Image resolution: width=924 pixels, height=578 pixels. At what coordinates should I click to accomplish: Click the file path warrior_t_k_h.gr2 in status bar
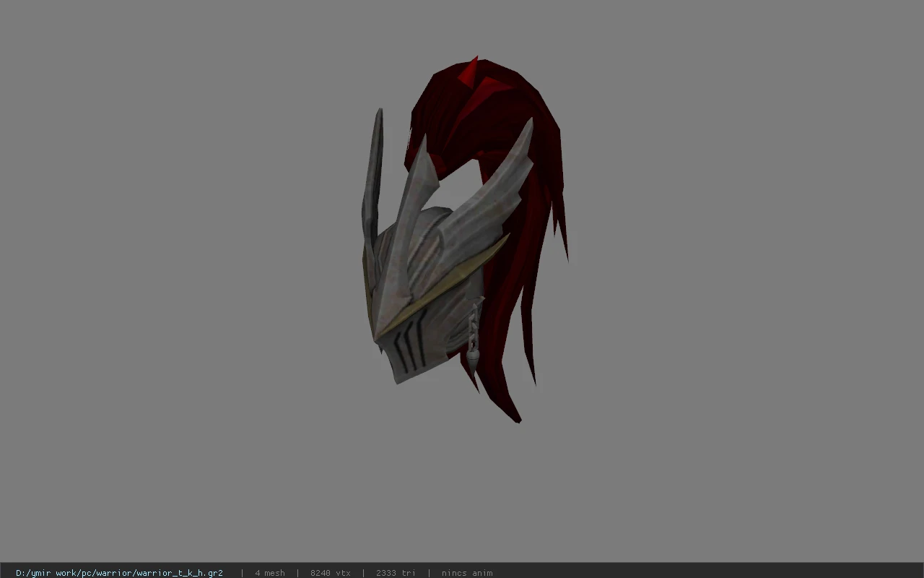click(x=119, y=573)
